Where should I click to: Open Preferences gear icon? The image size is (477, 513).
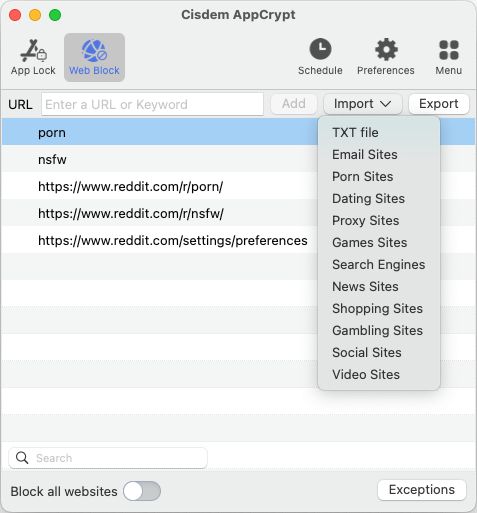click(x=386, y=49)
